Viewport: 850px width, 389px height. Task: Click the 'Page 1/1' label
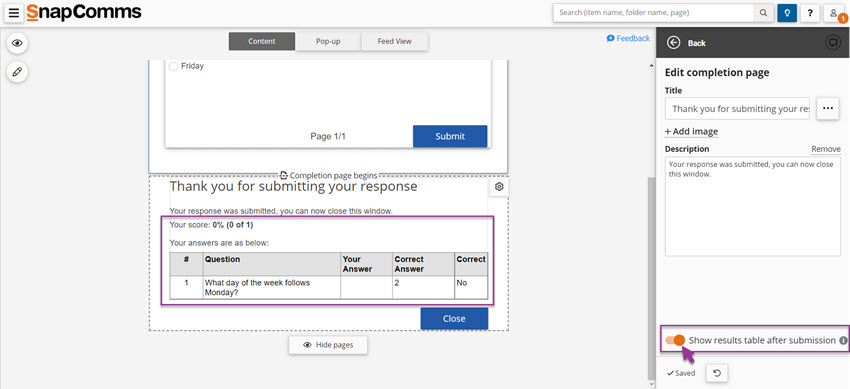(x=328, y=136)
